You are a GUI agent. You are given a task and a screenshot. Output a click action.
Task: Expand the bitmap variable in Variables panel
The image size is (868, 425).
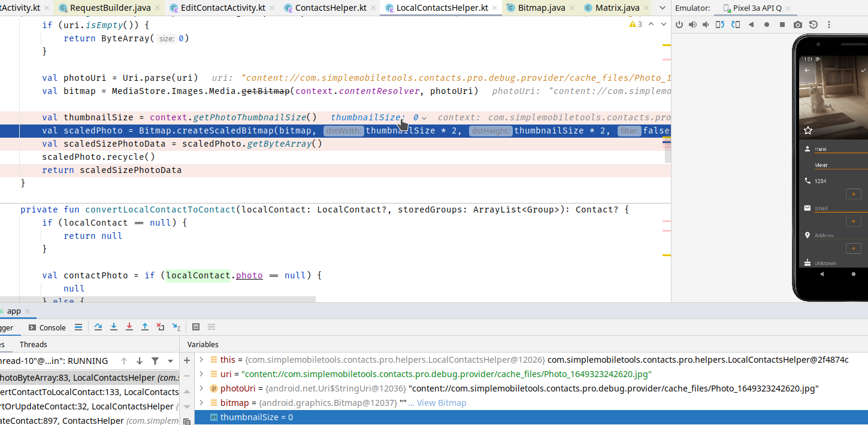(x=201, y=402)
